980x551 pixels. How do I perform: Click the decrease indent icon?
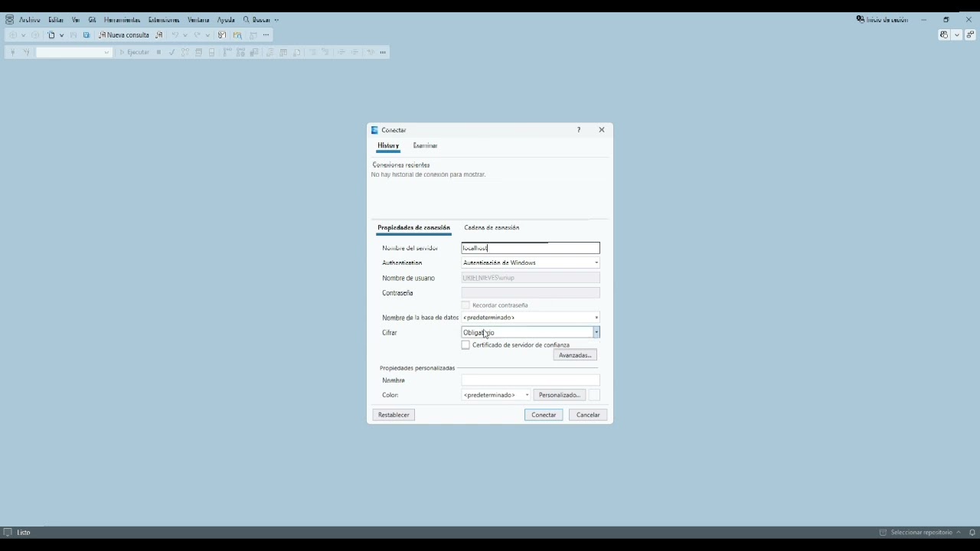(341, 52)
